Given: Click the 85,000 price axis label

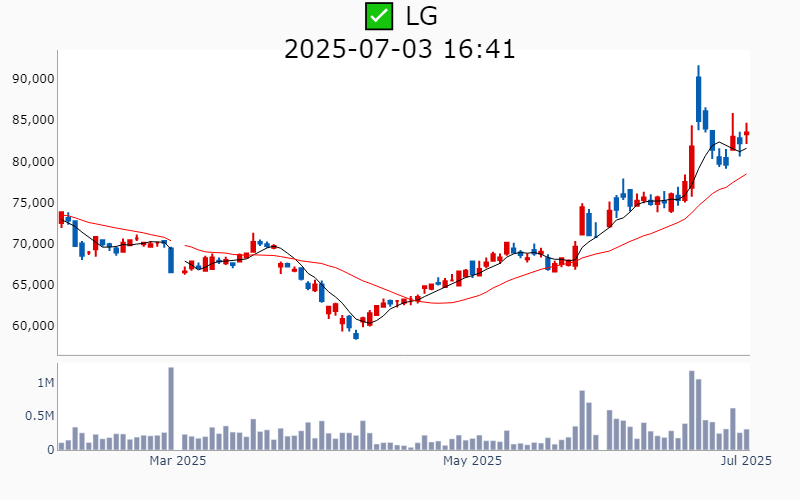Looking at the screenshot, I should coord(33,120).
